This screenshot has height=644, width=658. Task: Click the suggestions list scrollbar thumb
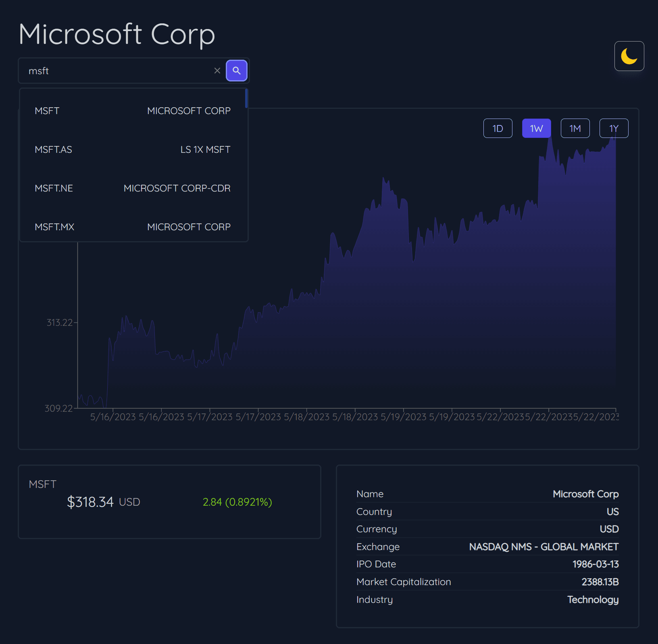point(246,98)
